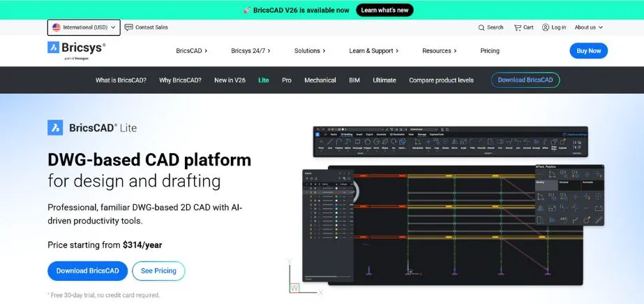Click Learn what's new button
Image resolution: width=644 pixels, height=304 pixels.
[x=385, y=10]
